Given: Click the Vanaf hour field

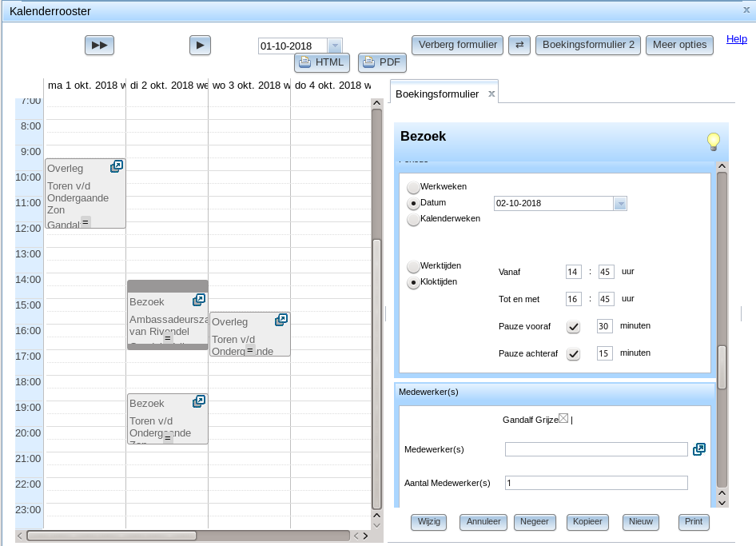Looking at the screenshot, I should pyautogui.click(x=573, y=272).
